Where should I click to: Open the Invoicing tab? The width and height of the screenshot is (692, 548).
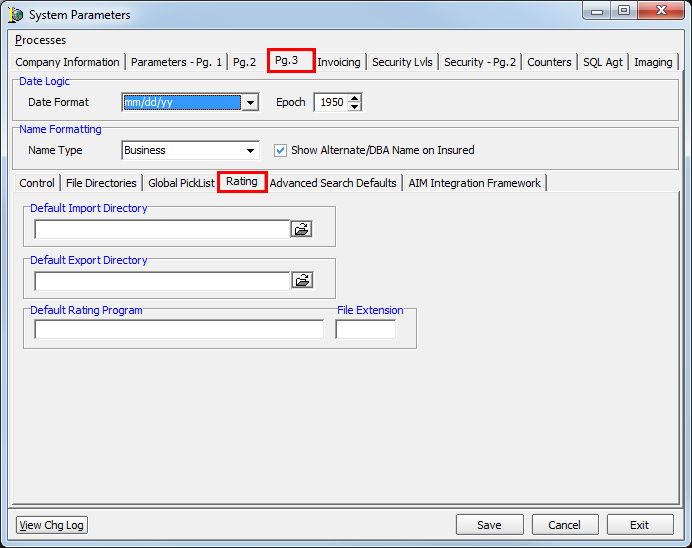(x=338, y=62)
